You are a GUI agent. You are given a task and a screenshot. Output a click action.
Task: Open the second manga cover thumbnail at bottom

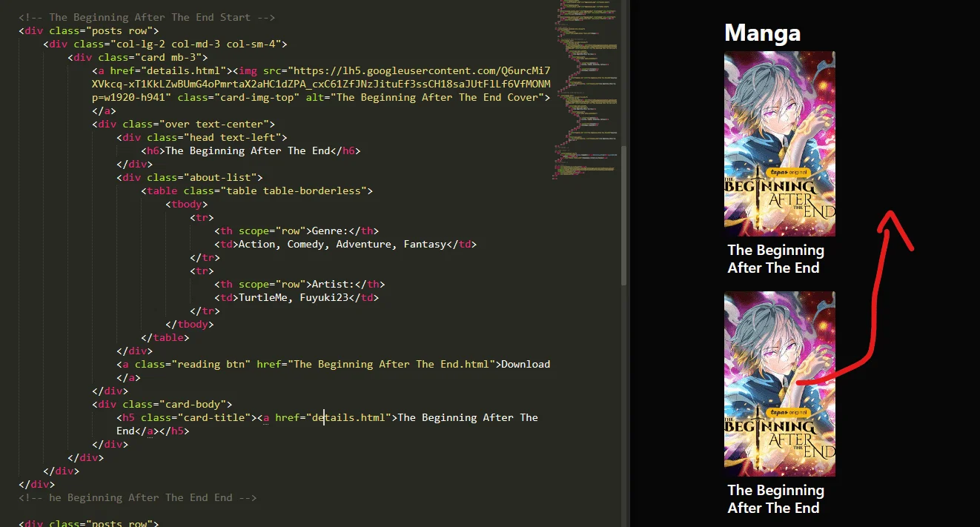coord(779,383)
